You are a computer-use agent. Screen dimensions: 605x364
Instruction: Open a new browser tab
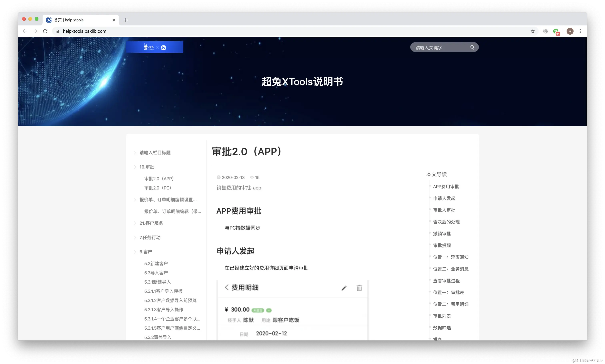click(126, 20)
